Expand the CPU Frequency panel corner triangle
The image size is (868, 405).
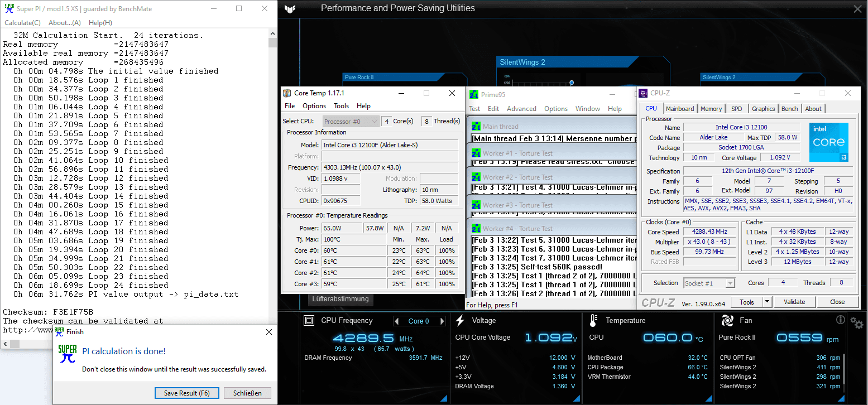(x=444, y=398)
